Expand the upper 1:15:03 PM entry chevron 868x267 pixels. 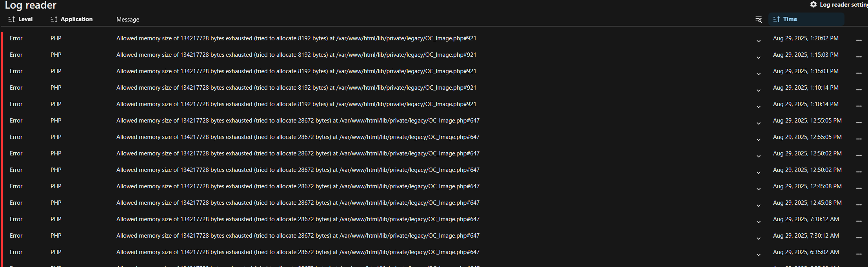759,57
